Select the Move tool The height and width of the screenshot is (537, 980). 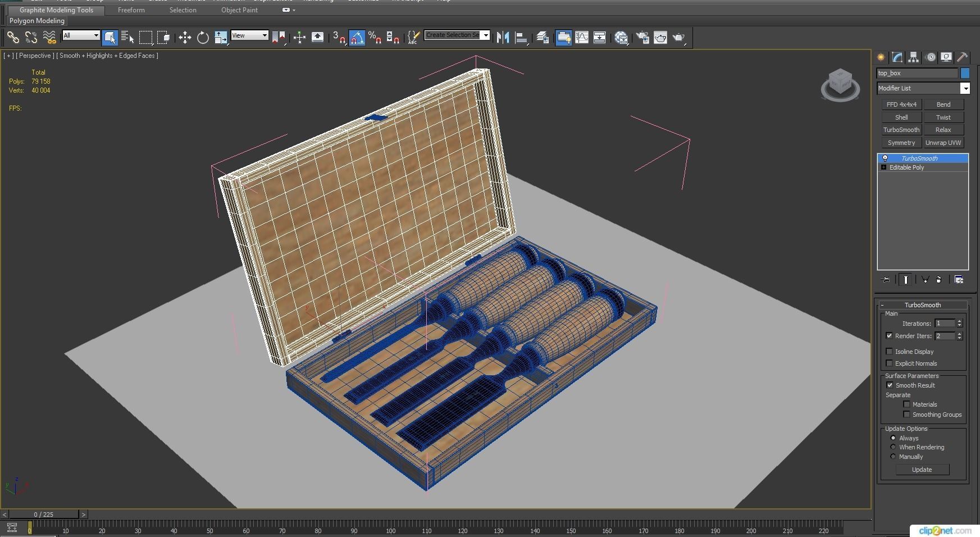point(185,38)
